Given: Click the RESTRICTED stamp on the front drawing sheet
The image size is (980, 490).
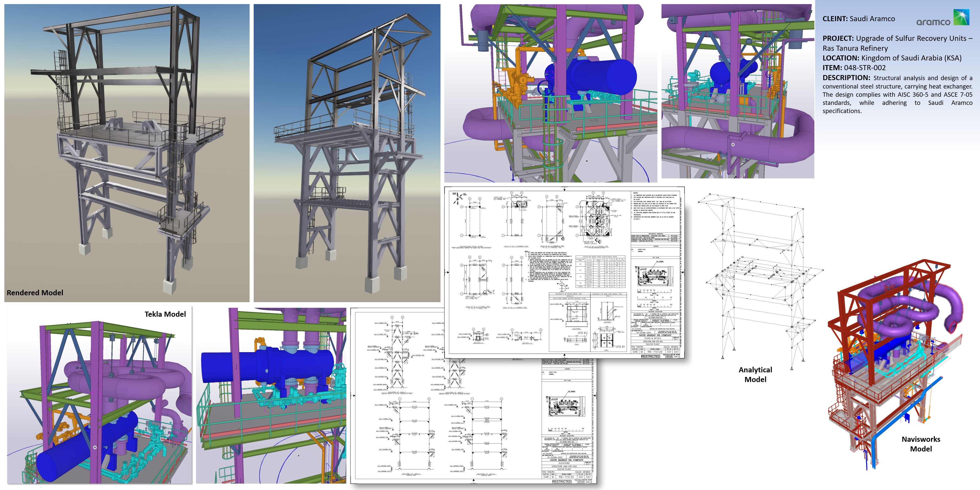Looking at the screenshot, I should pos(651,356).
